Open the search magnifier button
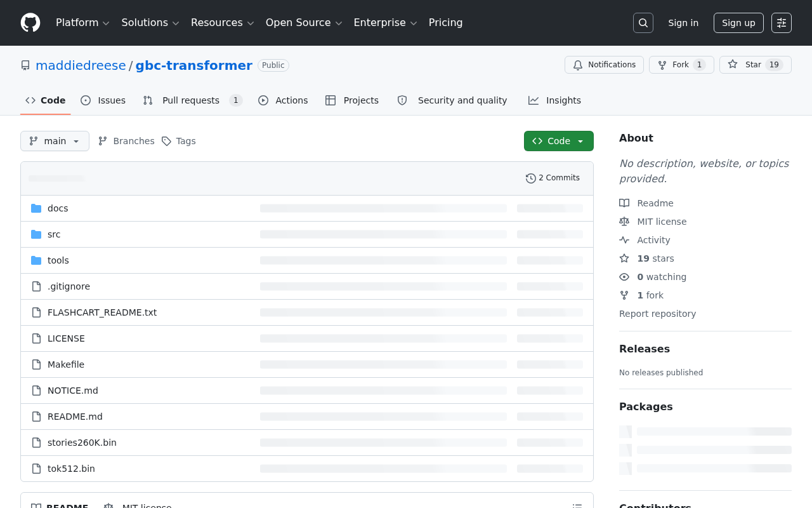Viewport: 812px width, 508px height. tap(643, 23)
